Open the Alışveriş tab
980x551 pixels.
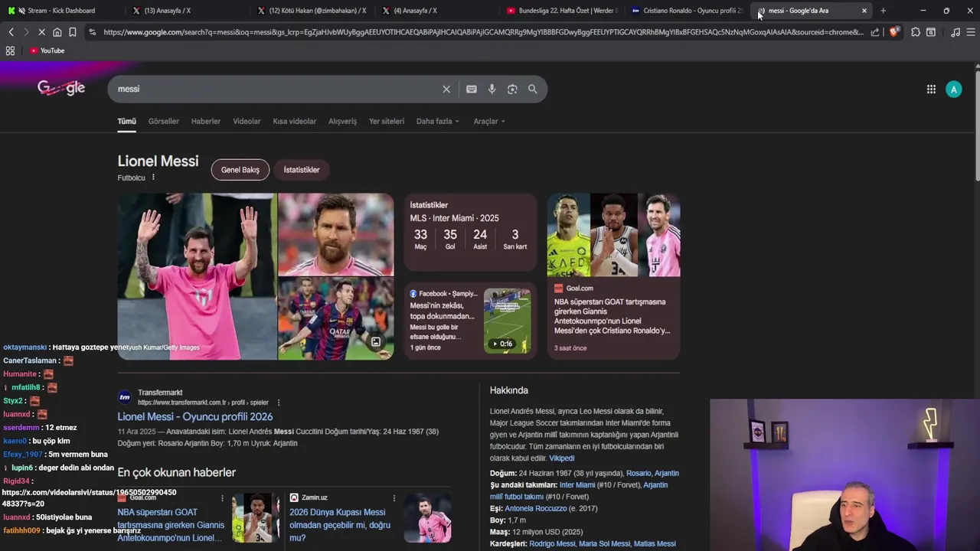point(342,121)
